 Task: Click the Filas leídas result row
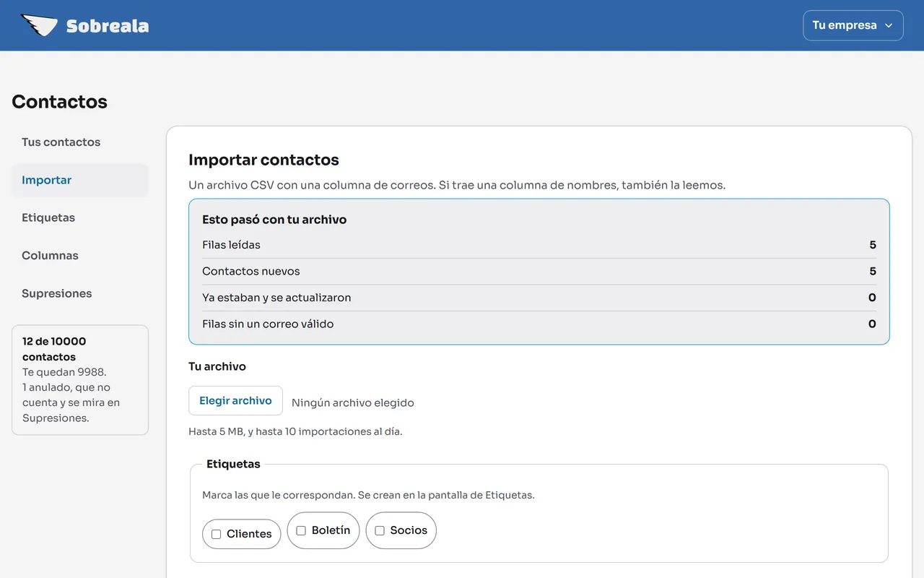click(x=539, y=245)
